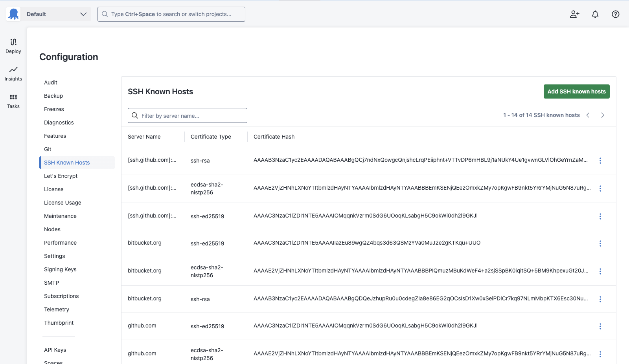Open Audit configuration page
The width and height of the screenshot is (629, 364).
[51, 82]
